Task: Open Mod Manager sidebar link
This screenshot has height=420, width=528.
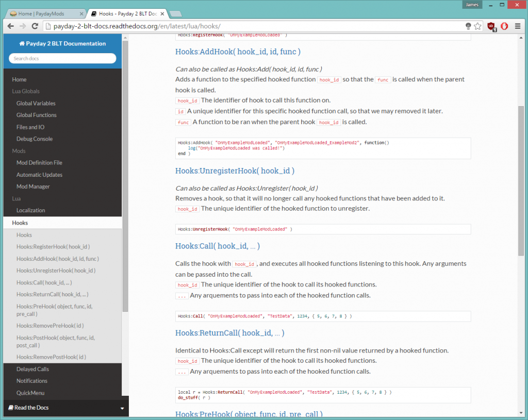Action: pyautogui.click(x=33, y=187)
